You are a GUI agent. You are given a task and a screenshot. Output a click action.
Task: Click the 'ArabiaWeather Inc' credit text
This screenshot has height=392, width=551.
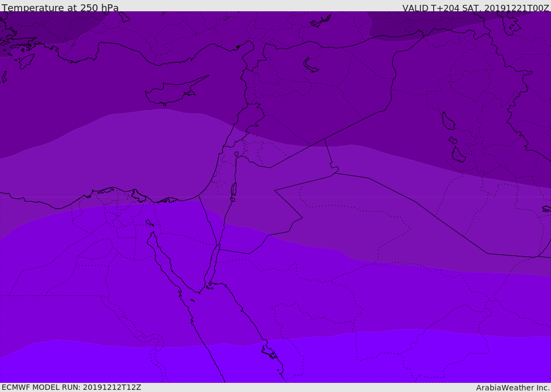point(513,388)
